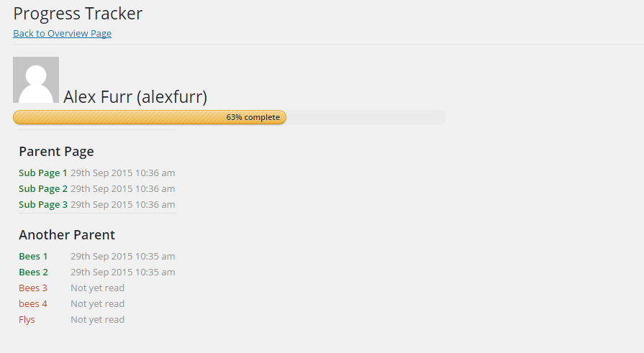
Task: Click Sub Page 1 read timestamp
Action: [123, 173]
